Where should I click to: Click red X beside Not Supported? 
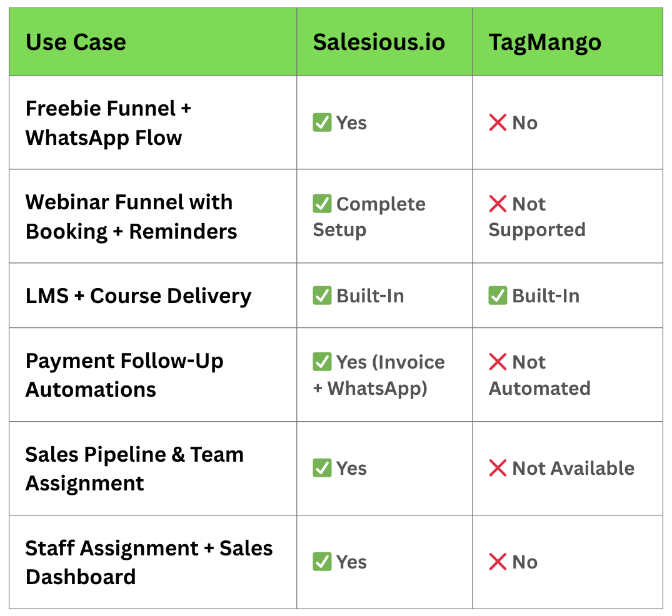click(498, 204)
